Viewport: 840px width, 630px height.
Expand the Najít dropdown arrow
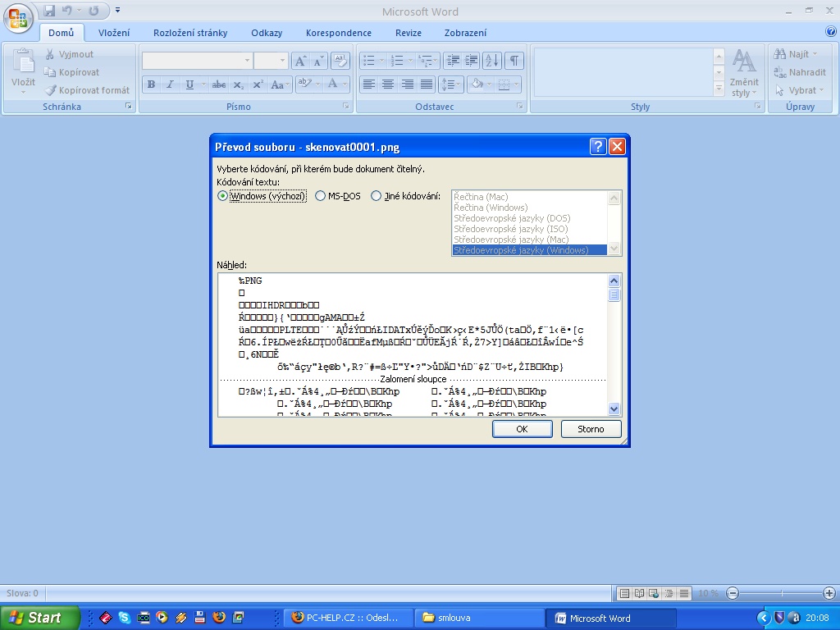click(816, 54)
